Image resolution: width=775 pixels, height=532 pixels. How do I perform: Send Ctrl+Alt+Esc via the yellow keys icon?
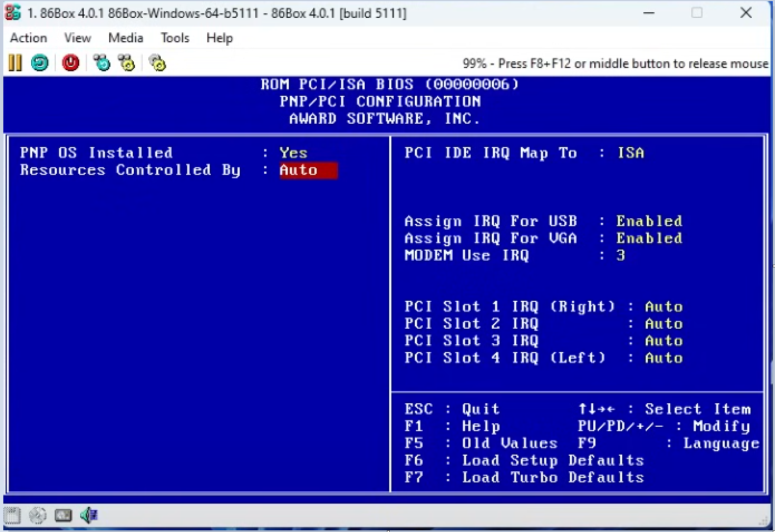[127, 63]
